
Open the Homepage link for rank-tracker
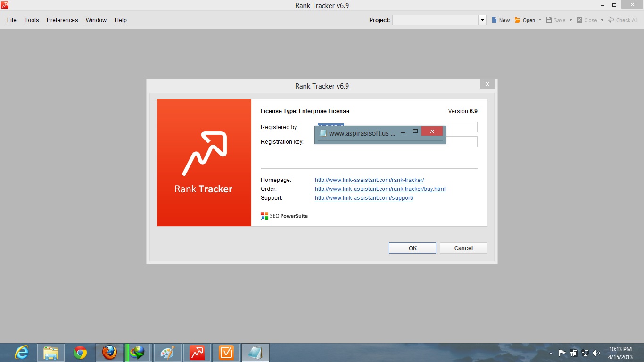click(370, 180)
